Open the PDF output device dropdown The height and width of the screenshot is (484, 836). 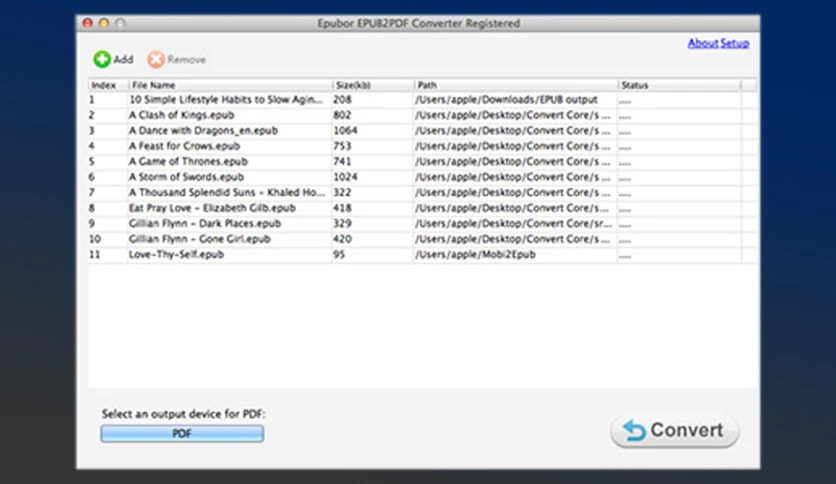(x=182, y=433)
